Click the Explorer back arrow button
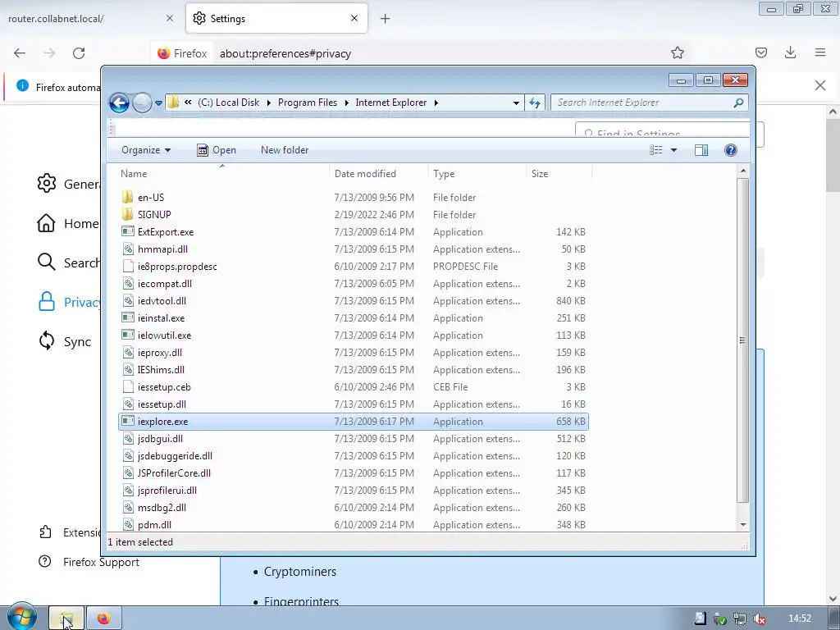 click(x=119, y=103)
